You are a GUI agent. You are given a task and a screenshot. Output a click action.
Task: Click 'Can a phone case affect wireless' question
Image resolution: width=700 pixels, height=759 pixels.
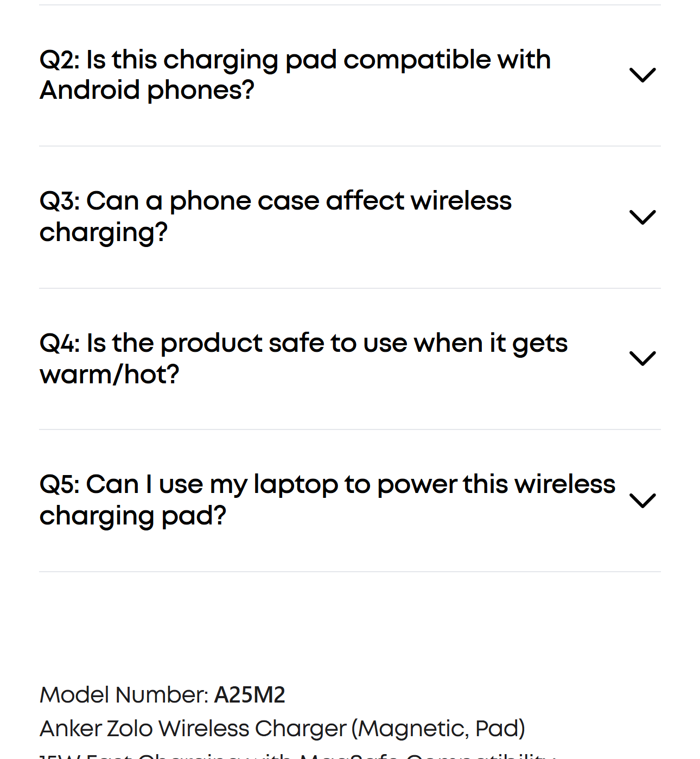pos(298,201)
